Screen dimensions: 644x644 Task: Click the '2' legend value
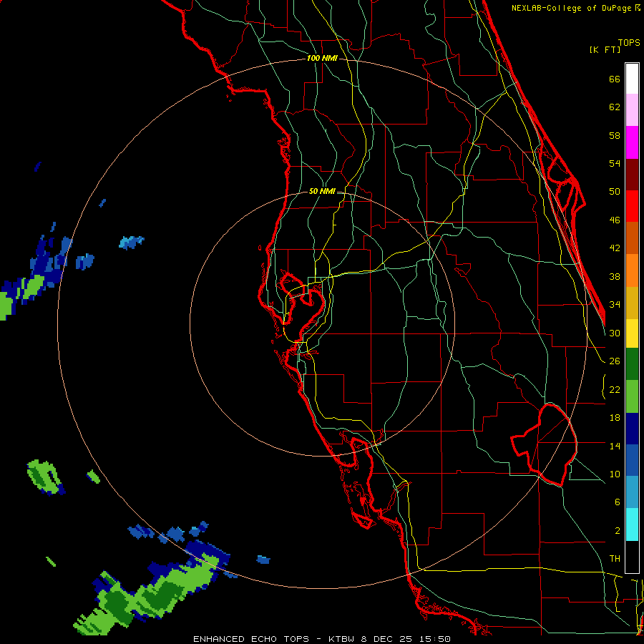click(617, 530)
